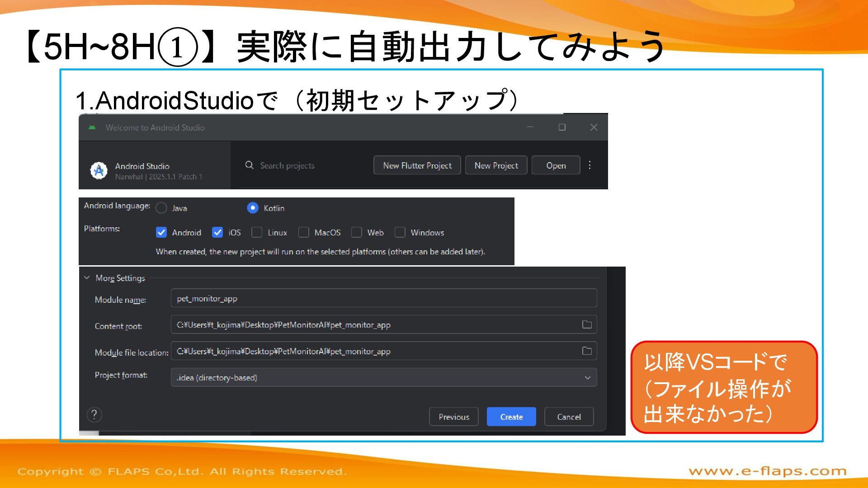The image size is (868, 488).
Task: Browse folder for Content root
Action: pos(587,324)
